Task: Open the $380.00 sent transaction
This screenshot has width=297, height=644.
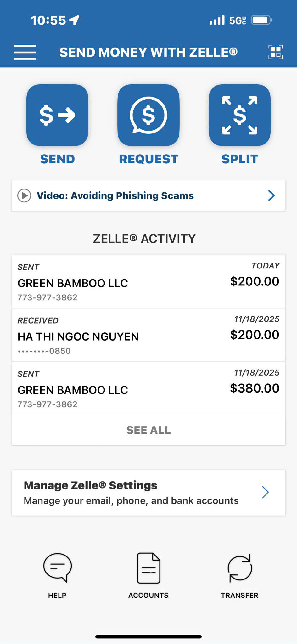Action: coord(148,389)
